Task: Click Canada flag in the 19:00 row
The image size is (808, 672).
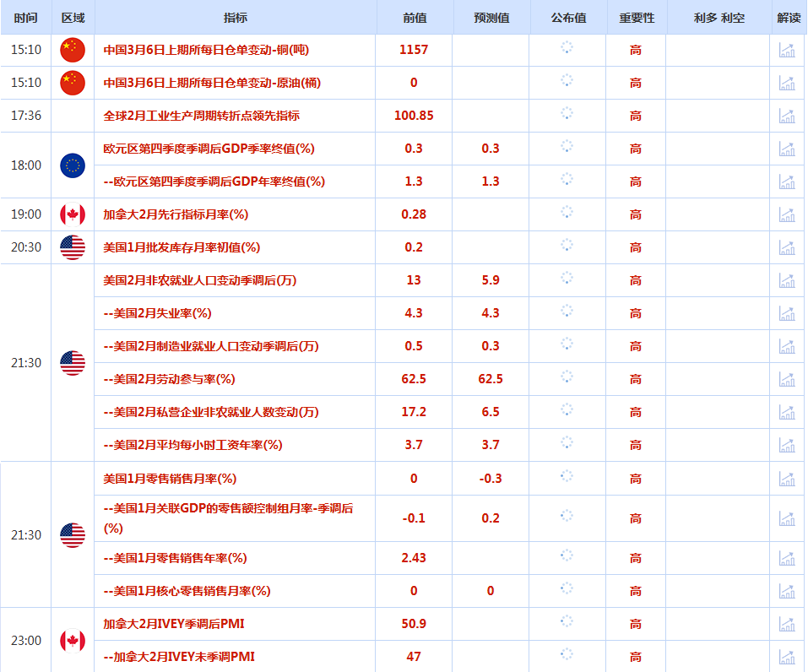Action: coord(73,214)
